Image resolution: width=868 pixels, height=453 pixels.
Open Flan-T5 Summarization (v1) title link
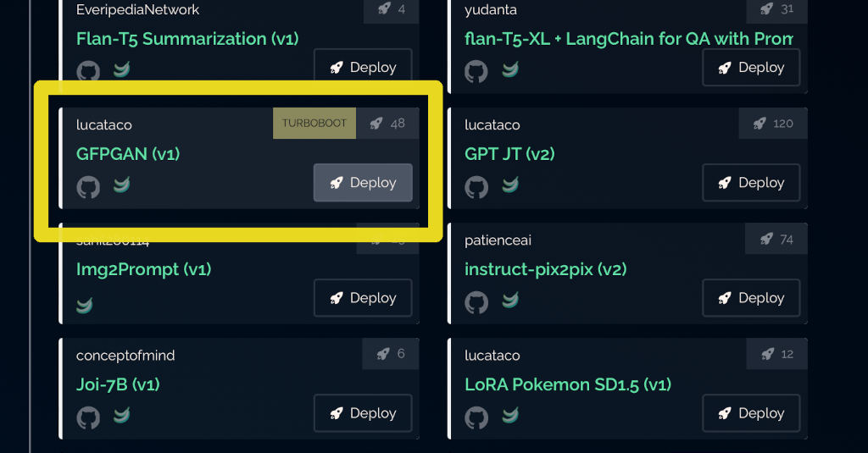click(x=186, y=39)
